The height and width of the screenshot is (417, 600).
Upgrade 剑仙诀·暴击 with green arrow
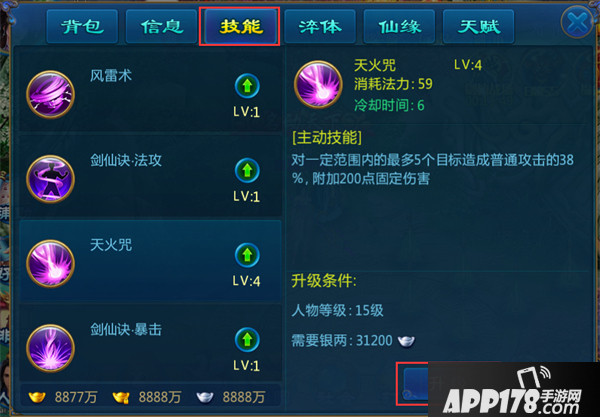(247, 340)
